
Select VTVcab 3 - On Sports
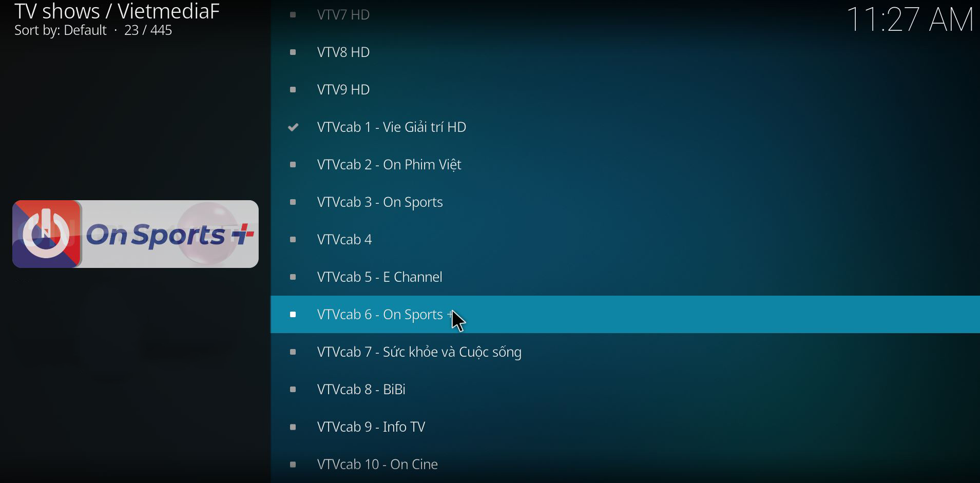pyautogui.click(x=625, y=202)
